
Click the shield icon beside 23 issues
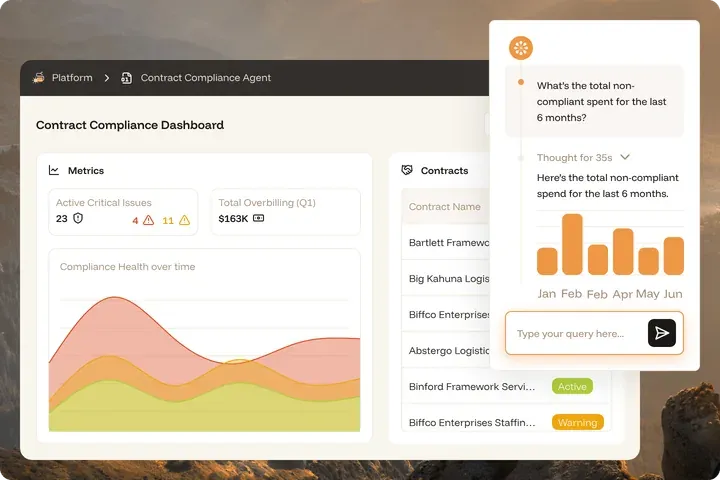[78, 218]
